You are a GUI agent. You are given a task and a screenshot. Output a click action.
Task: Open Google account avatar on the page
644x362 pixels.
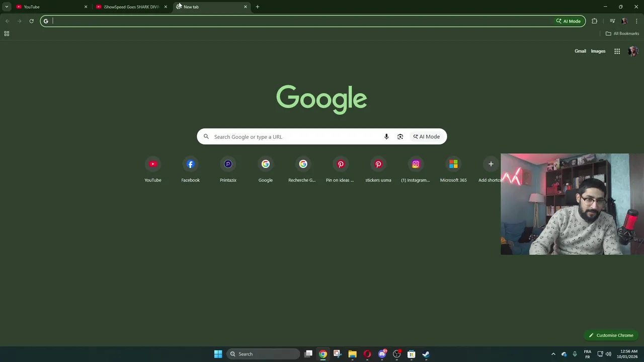(633, 51)
